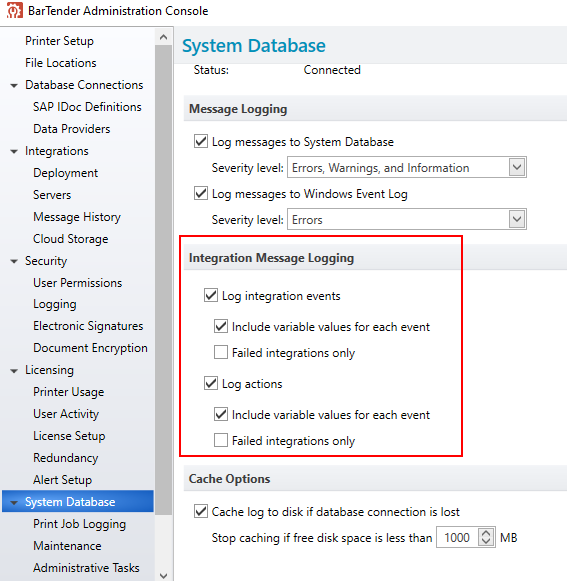Select the Security section
Viewport: 567px width, 581px height.
(46, 261)
